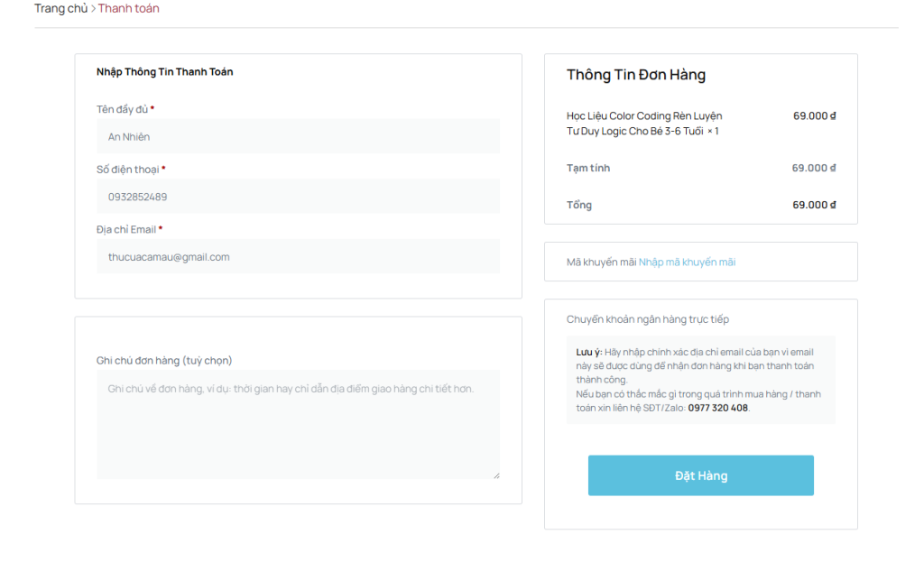Click the Ghi chú đơn hàng label
Image resolution: width=924 pixels, height=571 pixels.
point(164,361)
